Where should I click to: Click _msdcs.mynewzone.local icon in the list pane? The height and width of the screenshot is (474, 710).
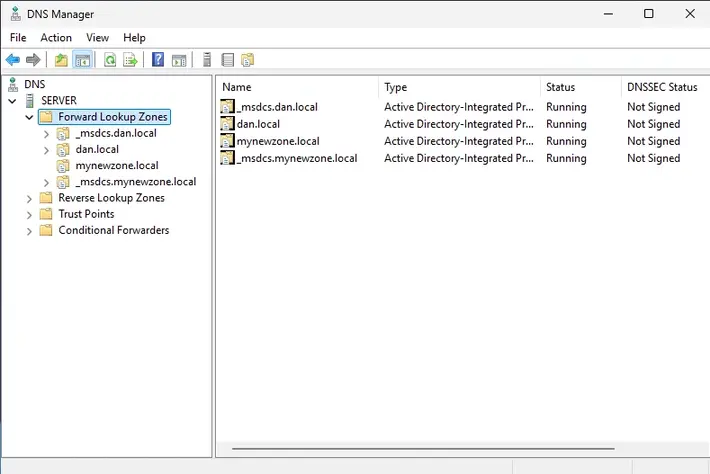point(227,158)
